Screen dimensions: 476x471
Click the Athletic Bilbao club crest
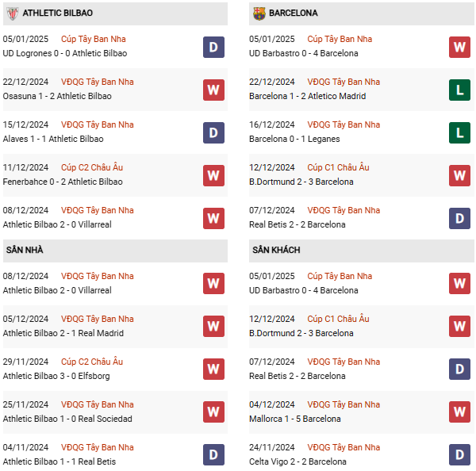point(13,13)
